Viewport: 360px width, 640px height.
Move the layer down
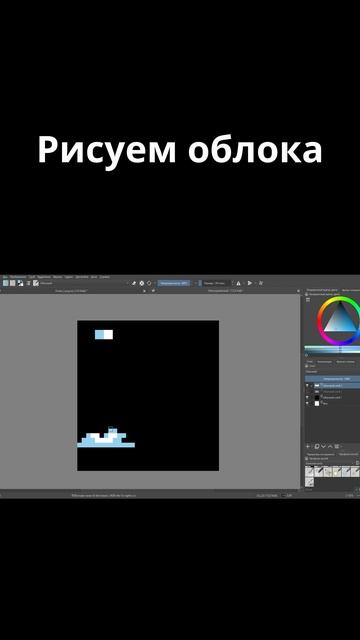pyautogui.click(x=323, y=447)
